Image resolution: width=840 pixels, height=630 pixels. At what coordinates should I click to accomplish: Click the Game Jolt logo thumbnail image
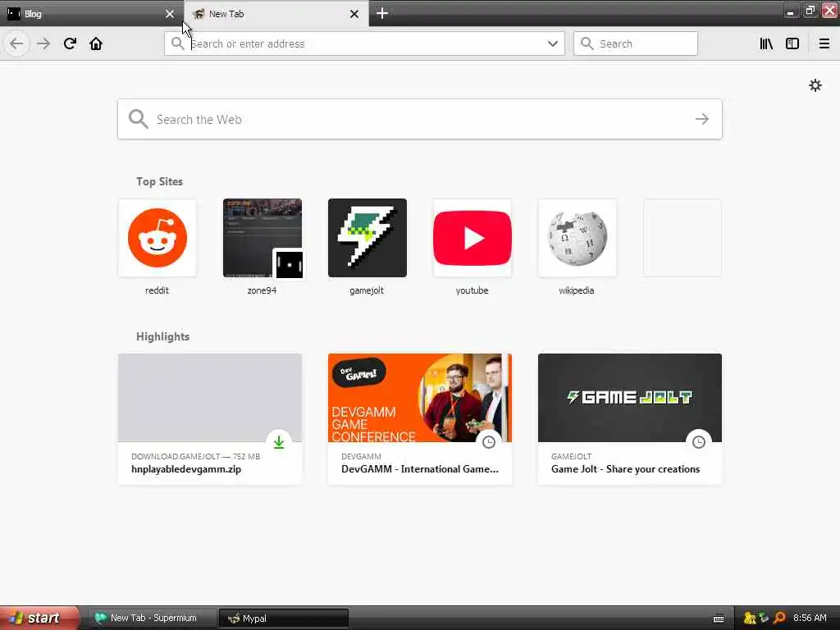630,398
